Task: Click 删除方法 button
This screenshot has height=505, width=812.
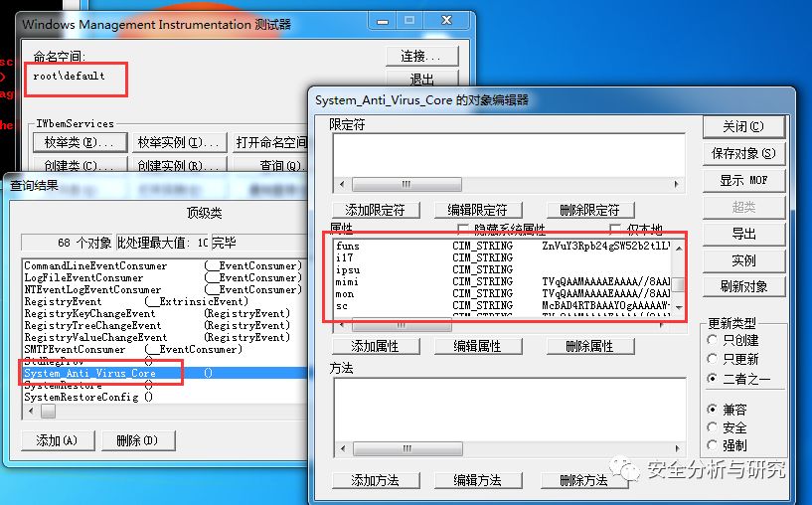Action: click(x=584, y=480)
